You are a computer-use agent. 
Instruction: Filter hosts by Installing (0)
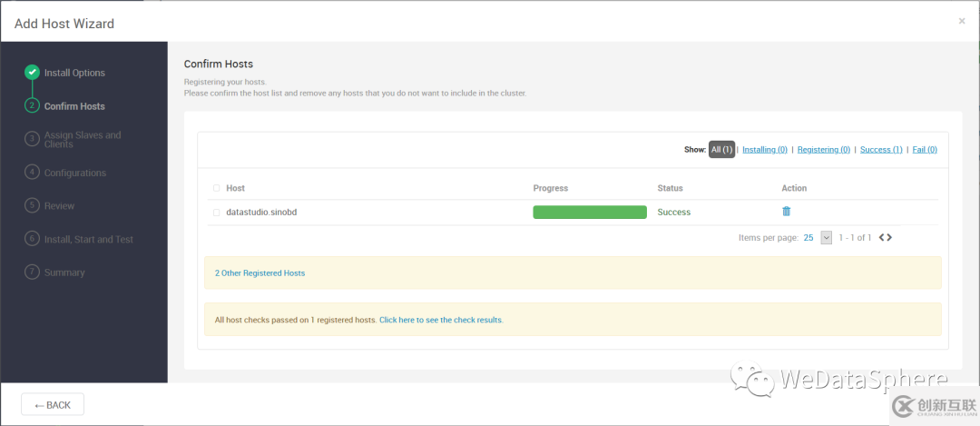point(764,150)
